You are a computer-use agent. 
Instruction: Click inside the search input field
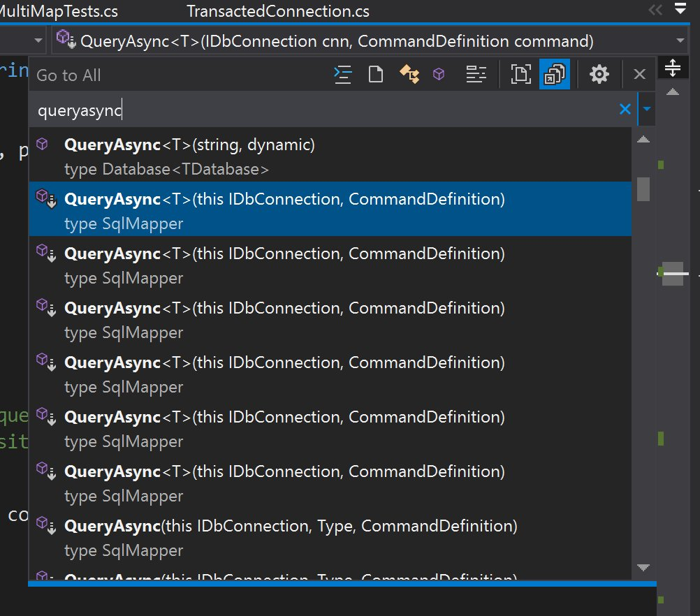point(279,109)
